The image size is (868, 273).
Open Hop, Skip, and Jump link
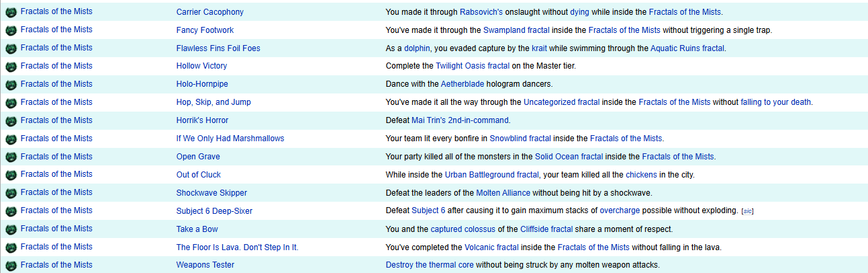click(x=213, y=102)
